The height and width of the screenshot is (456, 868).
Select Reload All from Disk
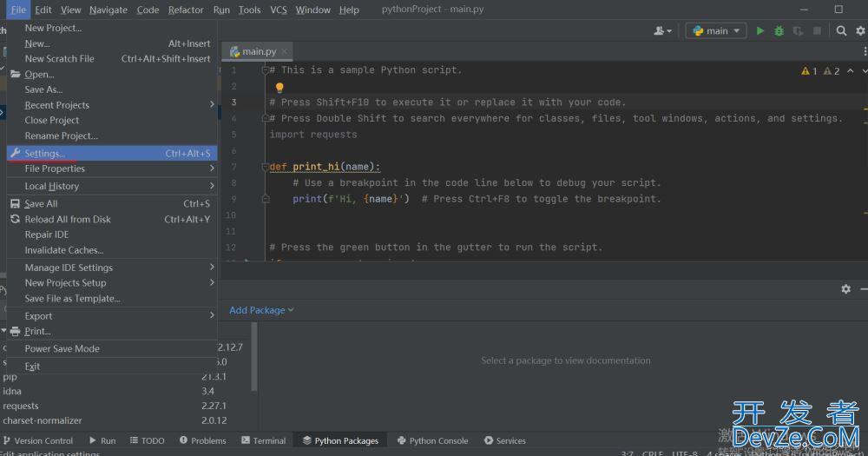coord(112,220)
